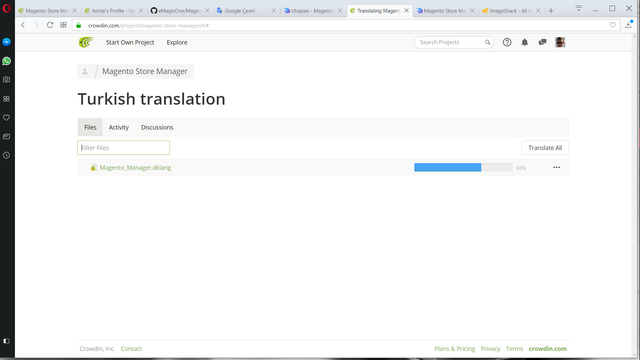Click the browser address bar URL

[x=149, y=25]
